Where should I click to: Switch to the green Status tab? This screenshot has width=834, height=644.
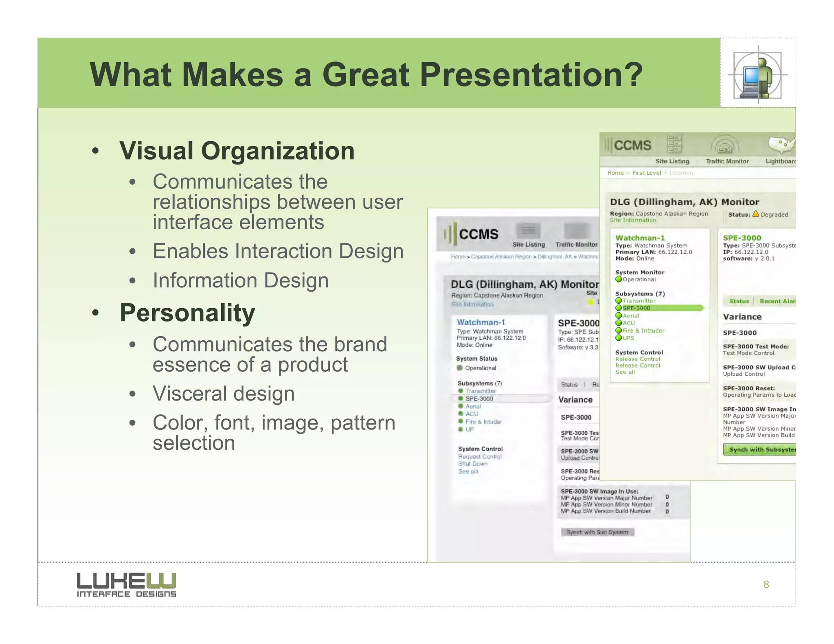739,301
